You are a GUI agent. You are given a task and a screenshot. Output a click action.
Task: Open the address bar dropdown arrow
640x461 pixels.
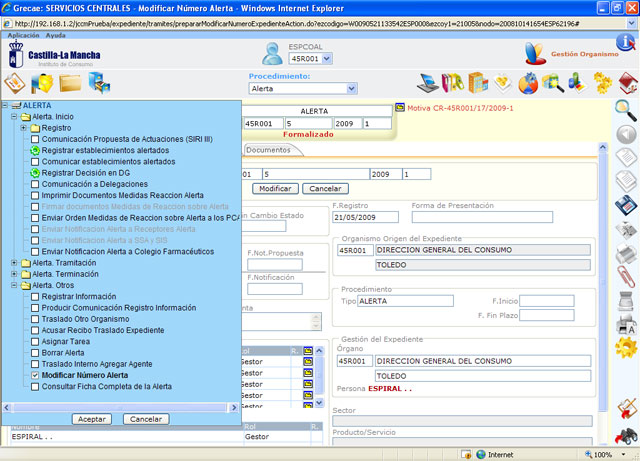click(x=632, y=24)
